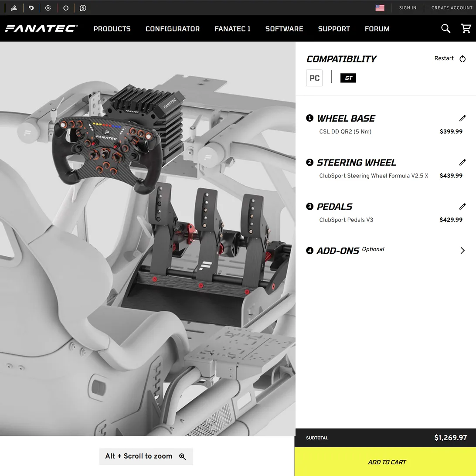
Task: Open the Drop brand icon in top bar
Action: (31, 8)
